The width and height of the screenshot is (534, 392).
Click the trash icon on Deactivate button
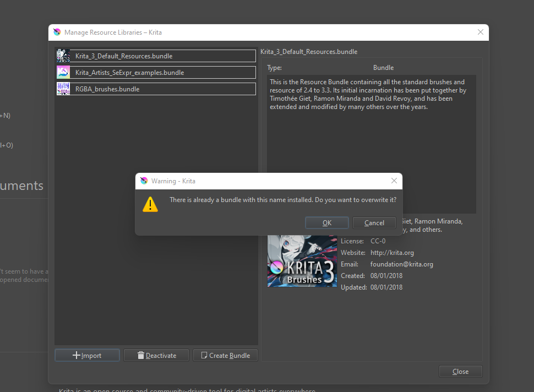tap(140, 355)
